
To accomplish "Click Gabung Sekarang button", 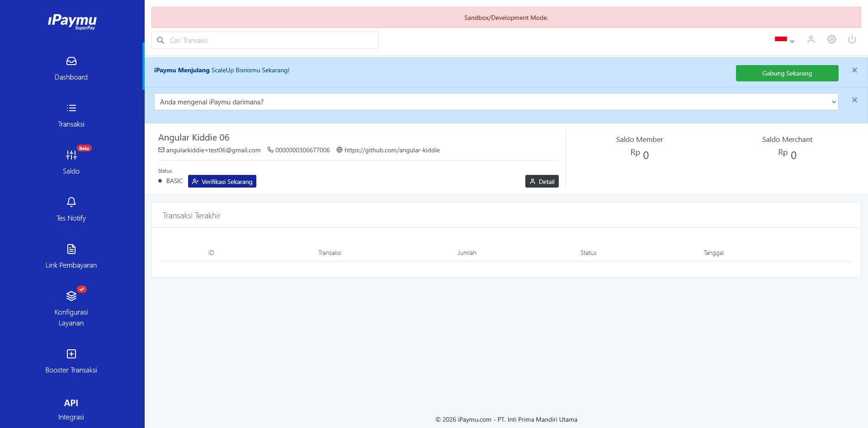I will [x=787, y=73].
